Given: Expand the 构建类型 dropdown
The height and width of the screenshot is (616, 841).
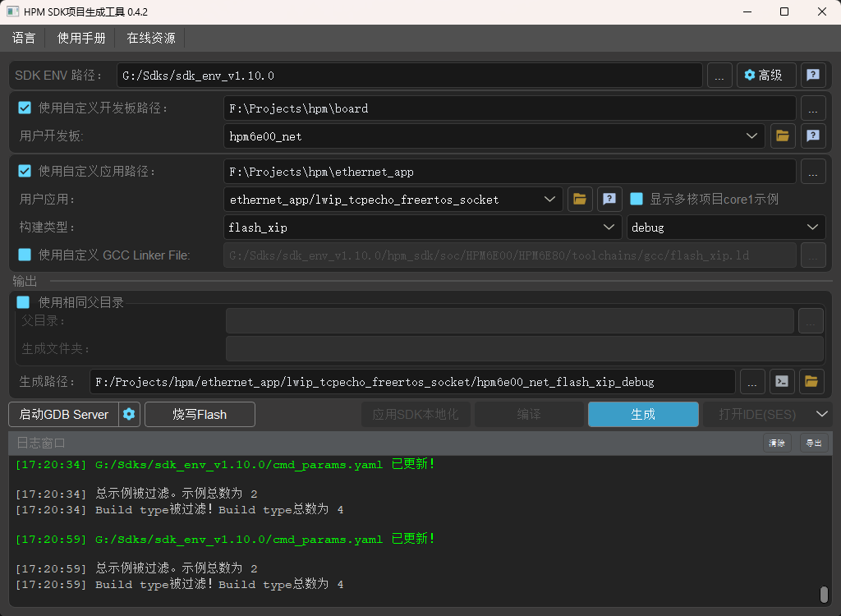Looking at the screenshot, I should [x=609, y=227].
